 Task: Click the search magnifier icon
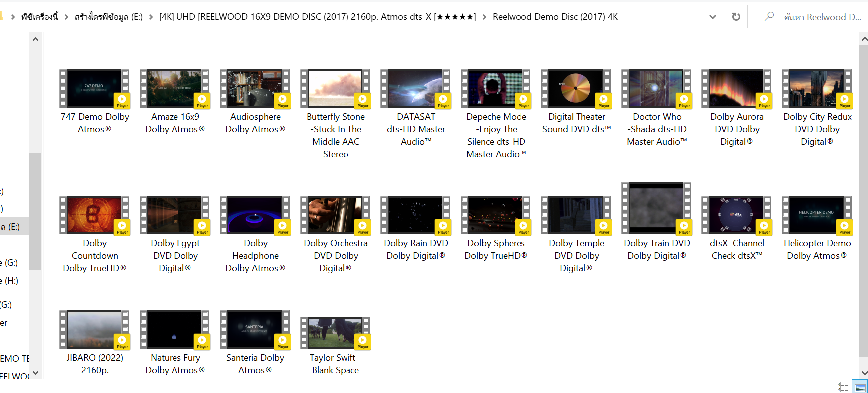pyautogui.click(x=769, y=16)
